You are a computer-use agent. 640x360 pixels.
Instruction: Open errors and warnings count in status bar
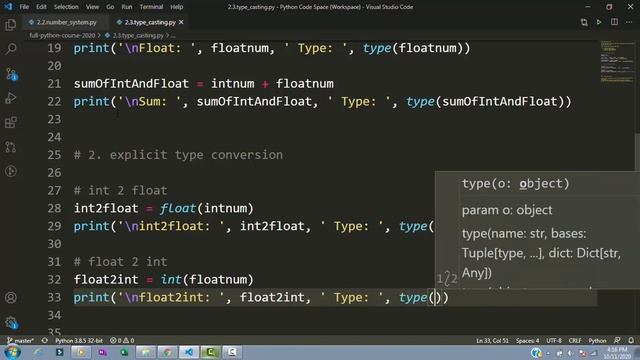(122, 340)
